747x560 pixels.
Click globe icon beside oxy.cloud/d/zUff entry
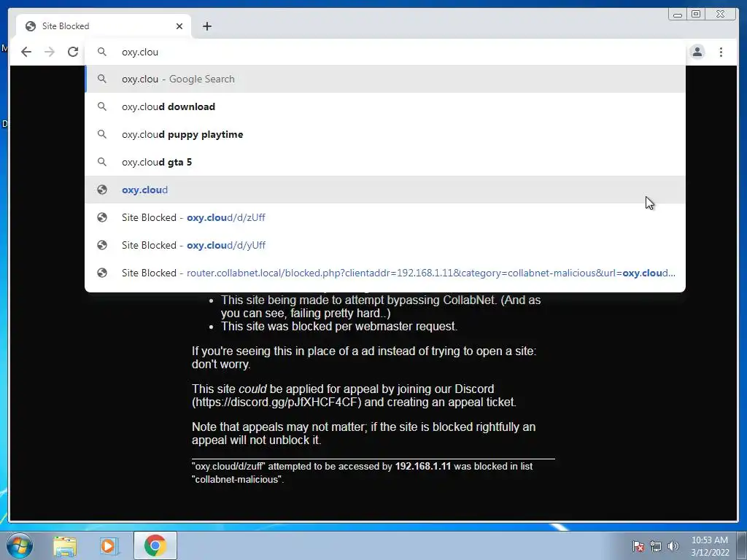(x=102, y=217)
